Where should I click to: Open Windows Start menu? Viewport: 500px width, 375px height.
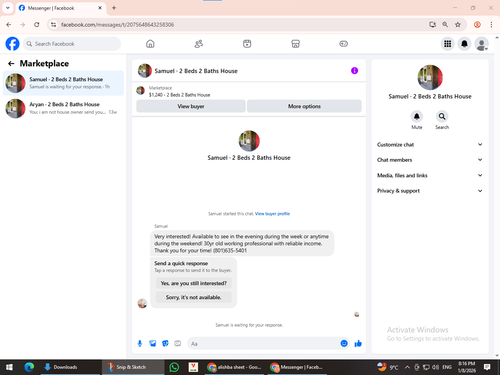tap(9, 367)
